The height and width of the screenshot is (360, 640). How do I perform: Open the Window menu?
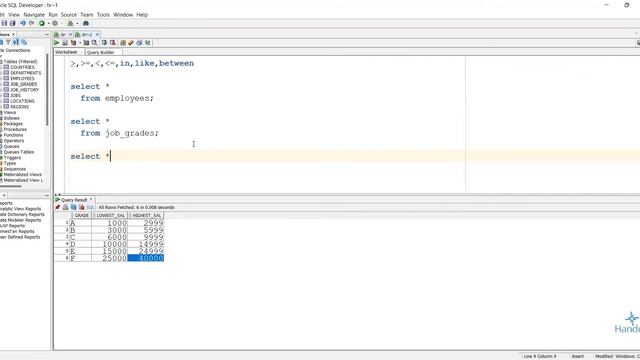(x=123, y=15)
